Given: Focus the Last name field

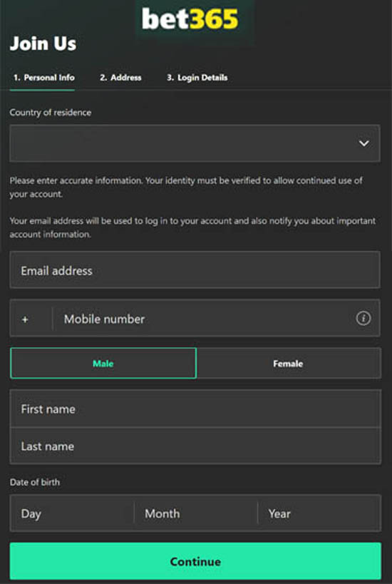Looking at the screenshot, I should [195, 446].
